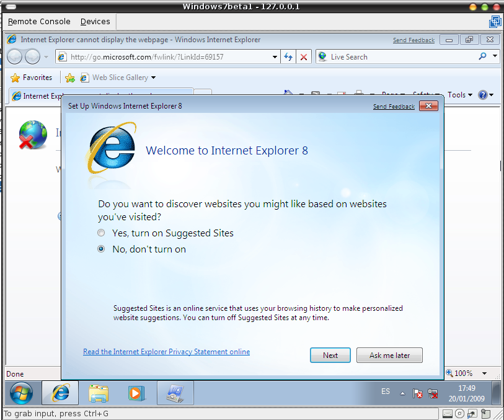Expand the Help dropdown arrow
This screenshot has height=420, width=504.
click(491, 95)
